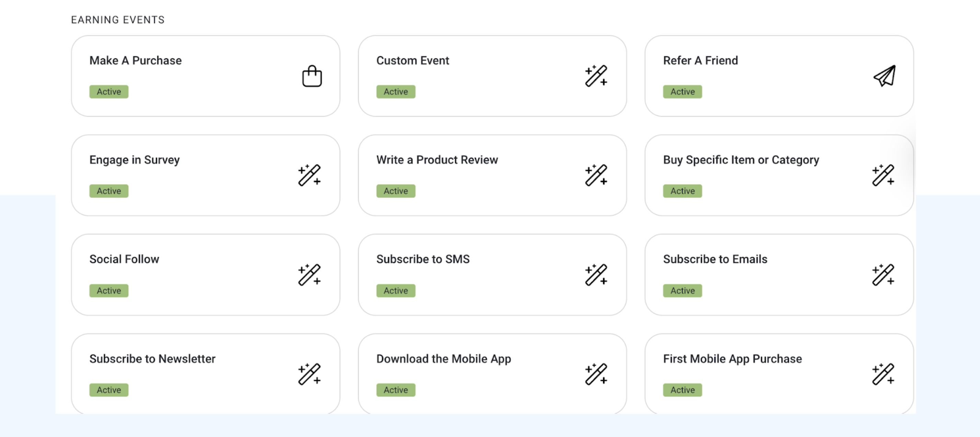
Task: Click the Active badge under First Mobile App Purchase
Action: click(x=682, y=390)
